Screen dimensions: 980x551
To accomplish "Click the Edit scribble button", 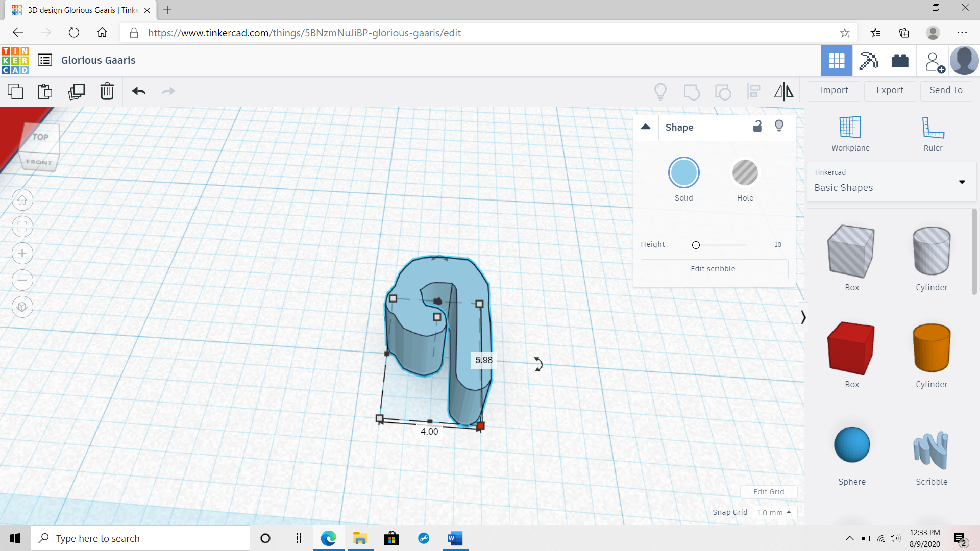I will (x=714, y=269).
